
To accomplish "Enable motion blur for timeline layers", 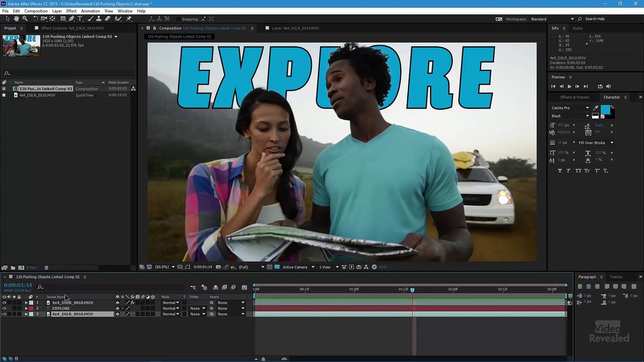I will [233, 287].
